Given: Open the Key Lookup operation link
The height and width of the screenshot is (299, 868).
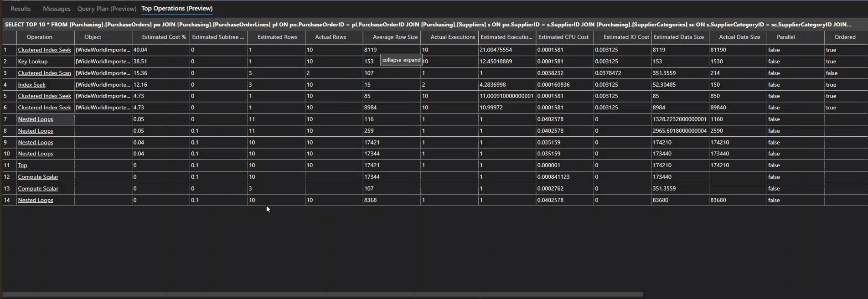Looking at the screenshot, I should tap(33, 62).
